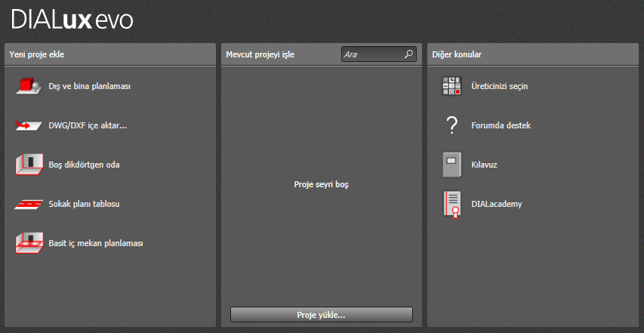Click the question mark forum icon
644x333 pixels.
pos(451,125)
